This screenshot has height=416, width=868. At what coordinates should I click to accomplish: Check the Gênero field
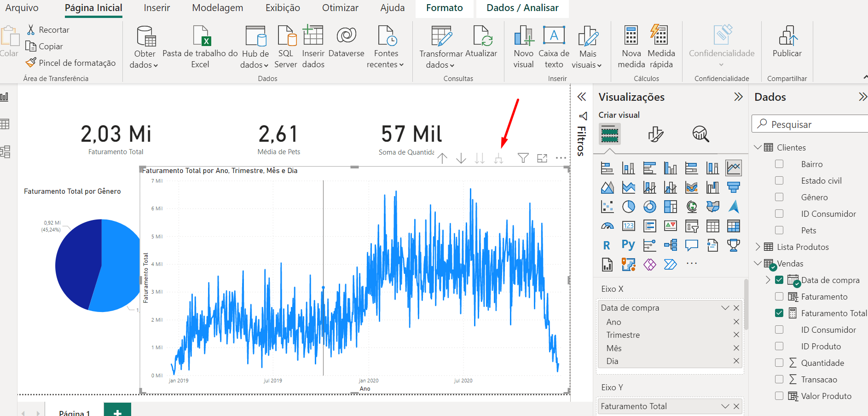point(779,197)
